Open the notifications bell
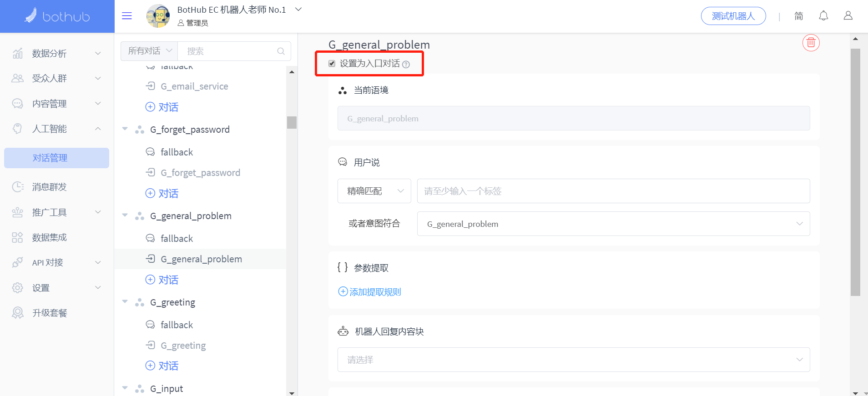The height and width of the screenshot is (396, 868). coord(823,16)
